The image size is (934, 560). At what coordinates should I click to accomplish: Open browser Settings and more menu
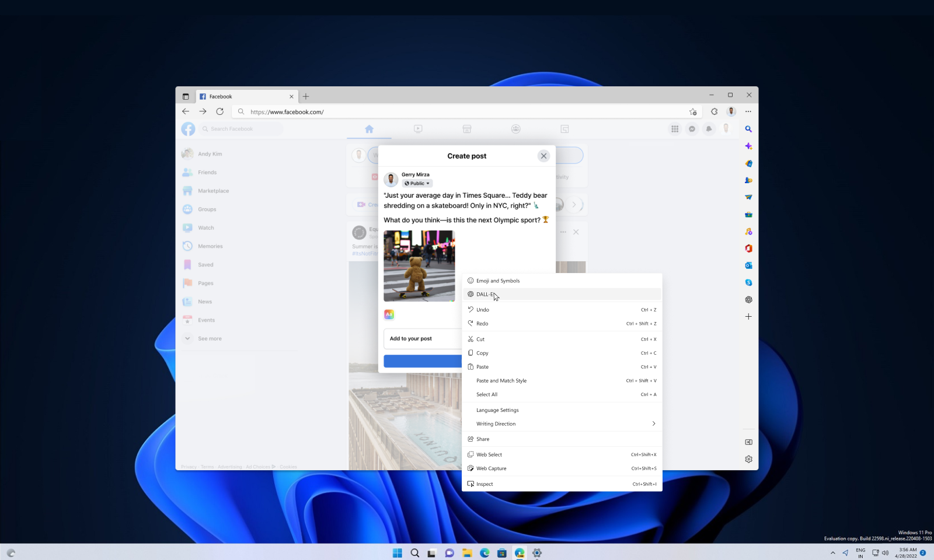click(748, 111)
